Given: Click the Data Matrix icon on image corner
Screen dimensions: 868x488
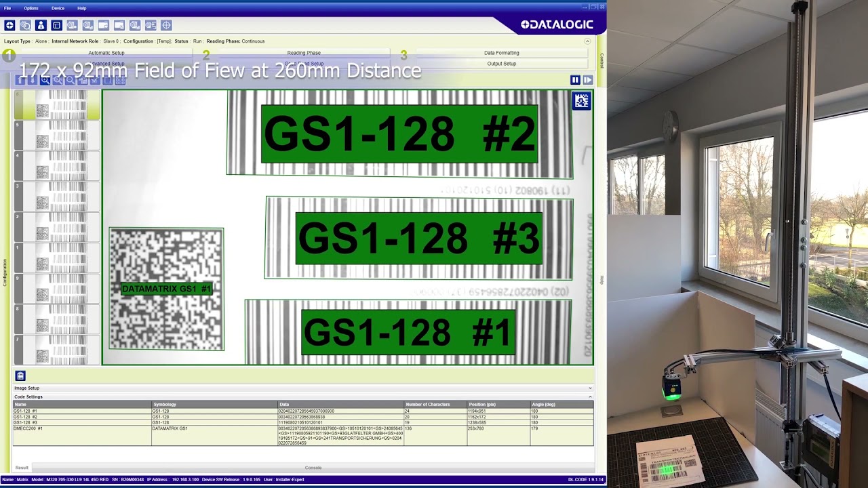Looking at the screenshot, I should tap(581, 101).
